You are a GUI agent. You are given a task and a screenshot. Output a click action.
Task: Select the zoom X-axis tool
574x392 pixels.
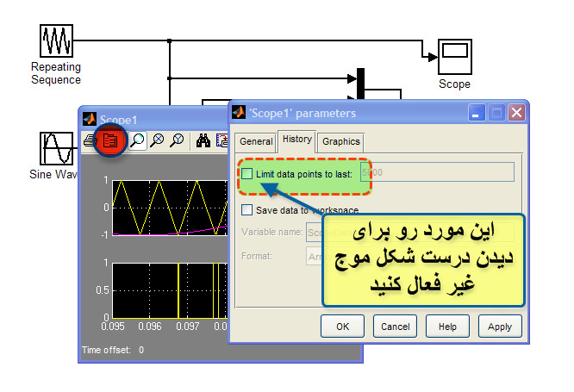point(157,140)
